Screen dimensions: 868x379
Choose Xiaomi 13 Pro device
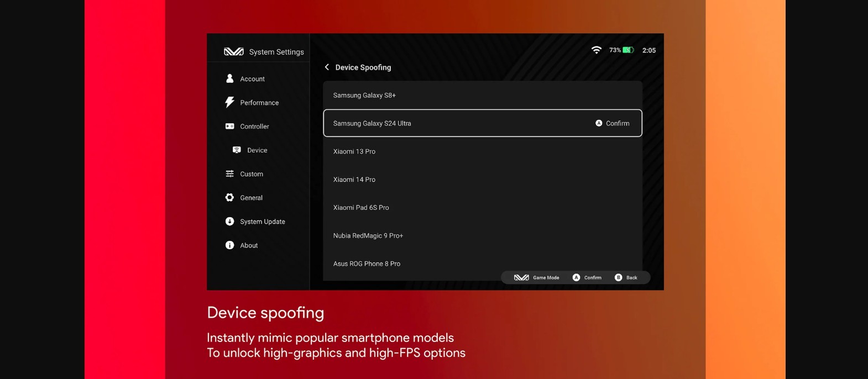483,151
